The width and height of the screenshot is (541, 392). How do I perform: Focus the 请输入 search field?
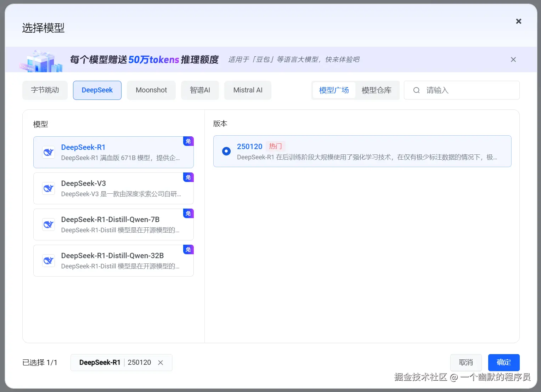click(x=462, y=90)
